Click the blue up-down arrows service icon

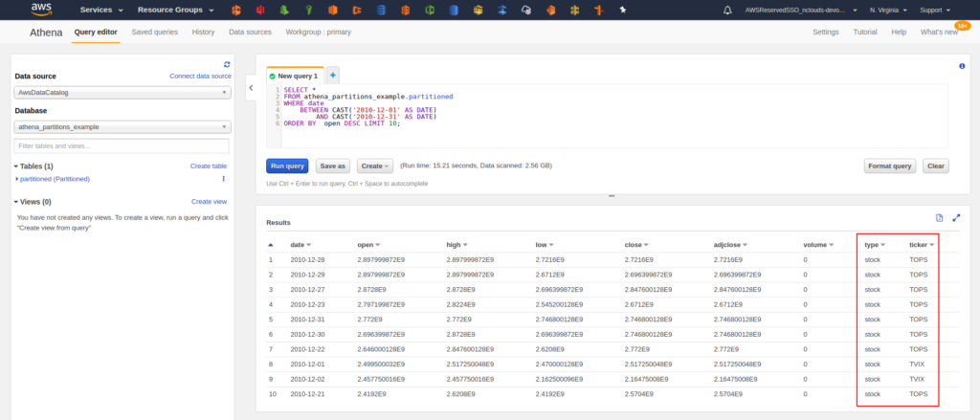(x=502, y=10)
